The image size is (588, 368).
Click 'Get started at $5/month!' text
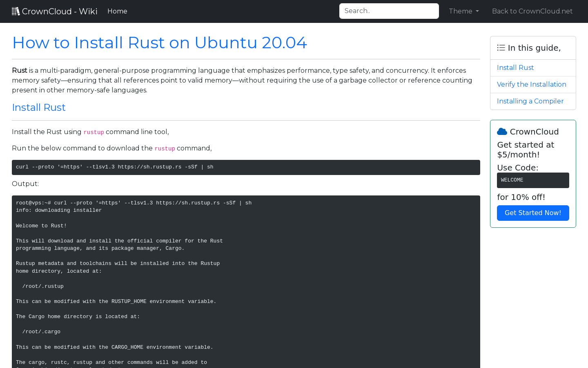point(526,150)
